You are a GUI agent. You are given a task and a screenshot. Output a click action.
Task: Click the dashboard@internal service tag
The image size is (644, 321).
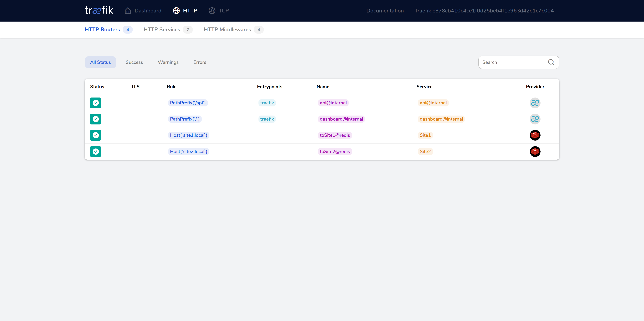click(441, 119)
